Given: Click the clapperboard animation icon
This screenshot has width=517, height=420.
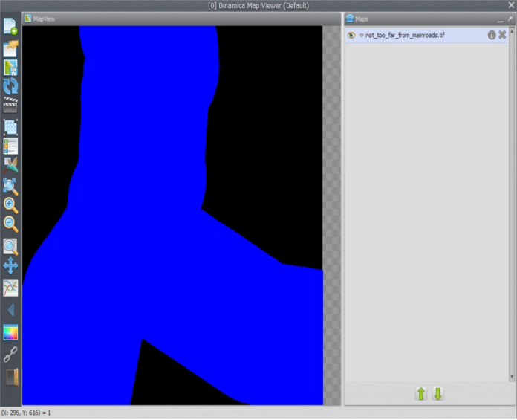Looking at the screenshot, I should click(x=10, y=106).
